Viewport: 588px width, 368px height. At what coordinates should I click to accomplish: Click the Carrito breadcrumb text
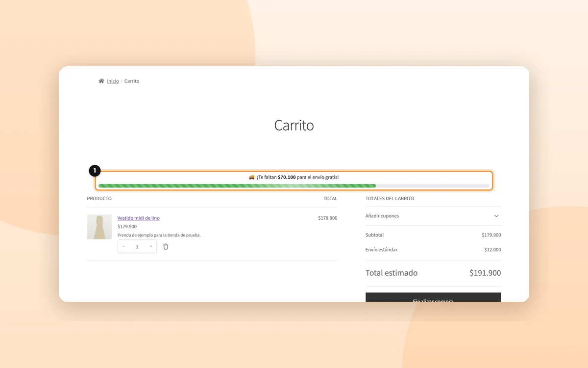click(132, 81)
